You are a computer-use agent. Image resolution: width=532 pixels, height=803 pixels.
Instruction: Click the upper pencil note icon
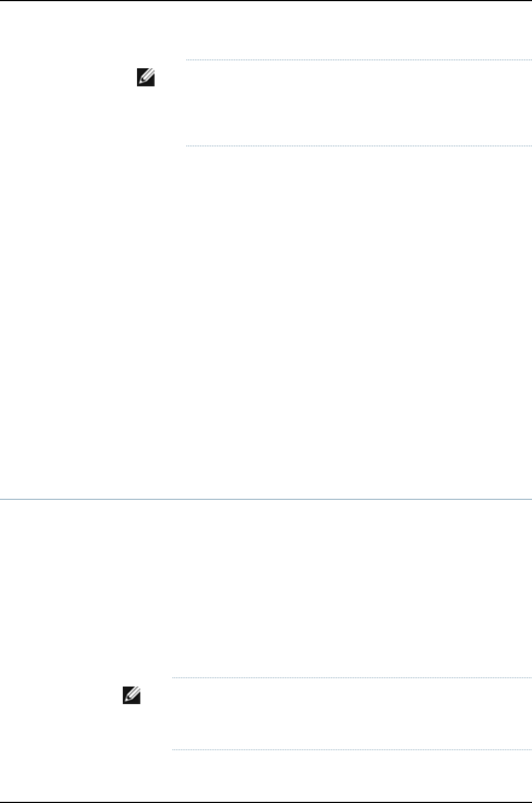pos(146,77)
